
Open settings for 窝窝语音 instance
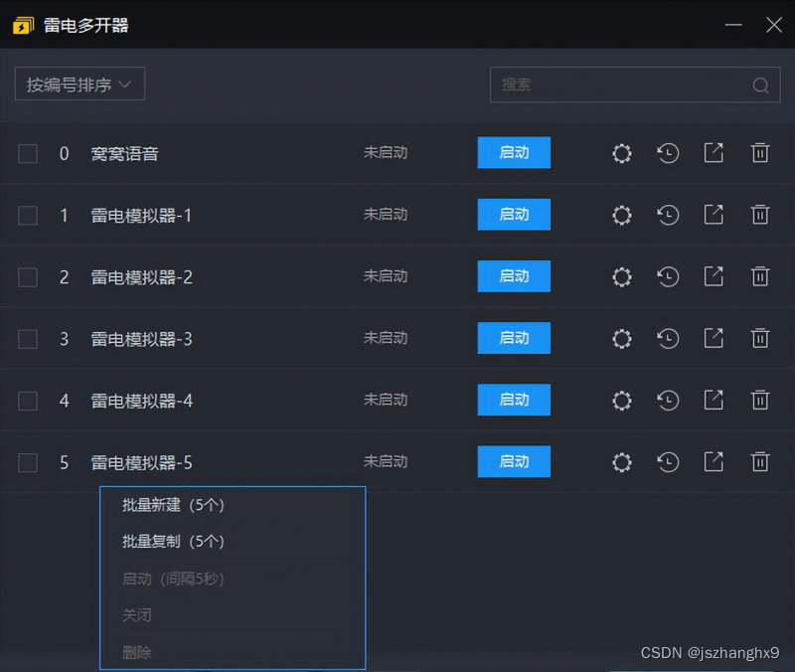[x=622, y=153]
